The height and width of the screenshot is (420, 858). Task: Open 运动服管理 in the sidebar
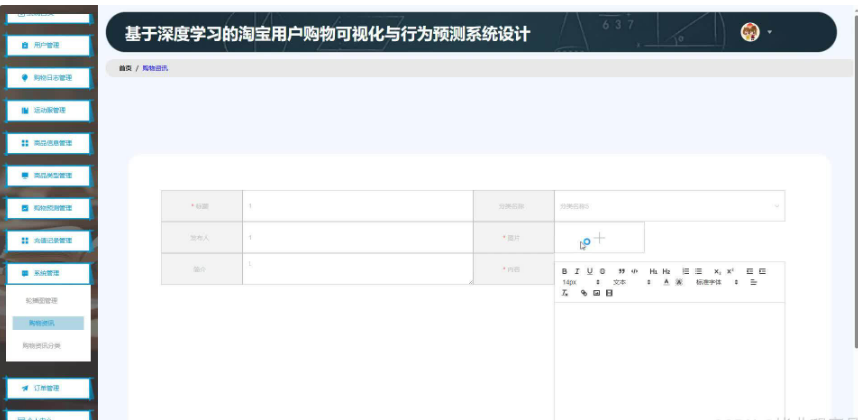48,110
